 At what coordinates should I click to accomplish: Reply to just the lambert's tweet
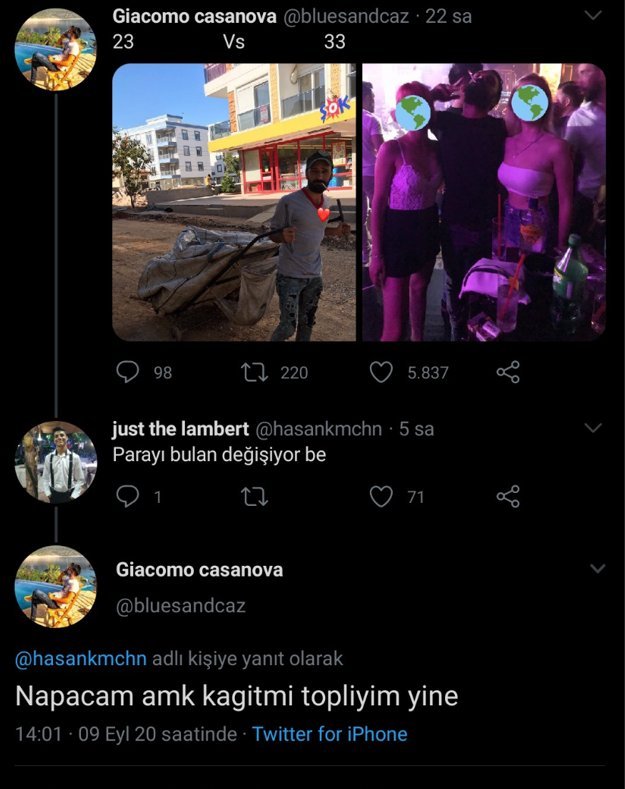pos(128,496)
